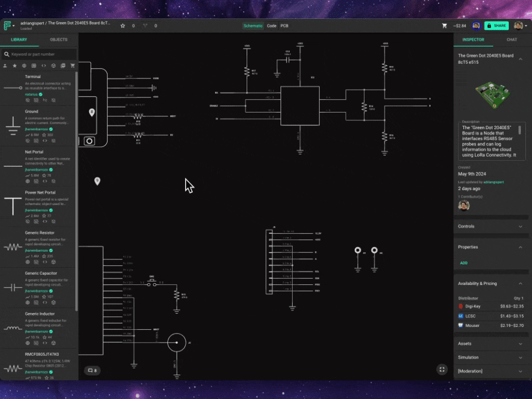Viewport: 532px width, 399px height.
Task: Star the Green Dot project
Action: 123,25
